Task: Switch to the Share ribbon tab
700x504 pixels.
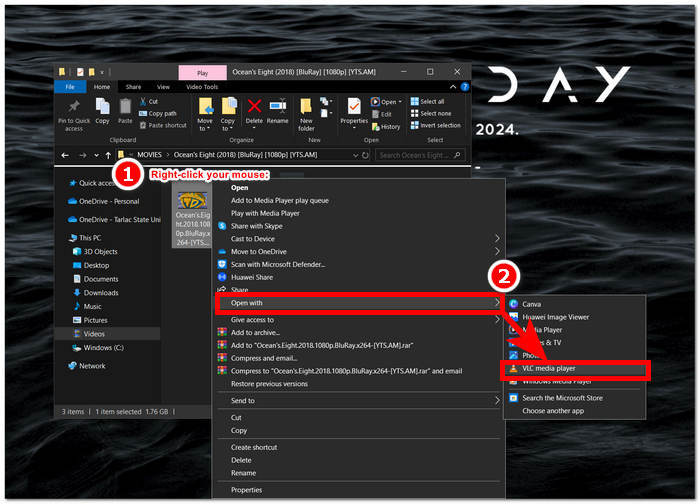Action: [133, 87]
